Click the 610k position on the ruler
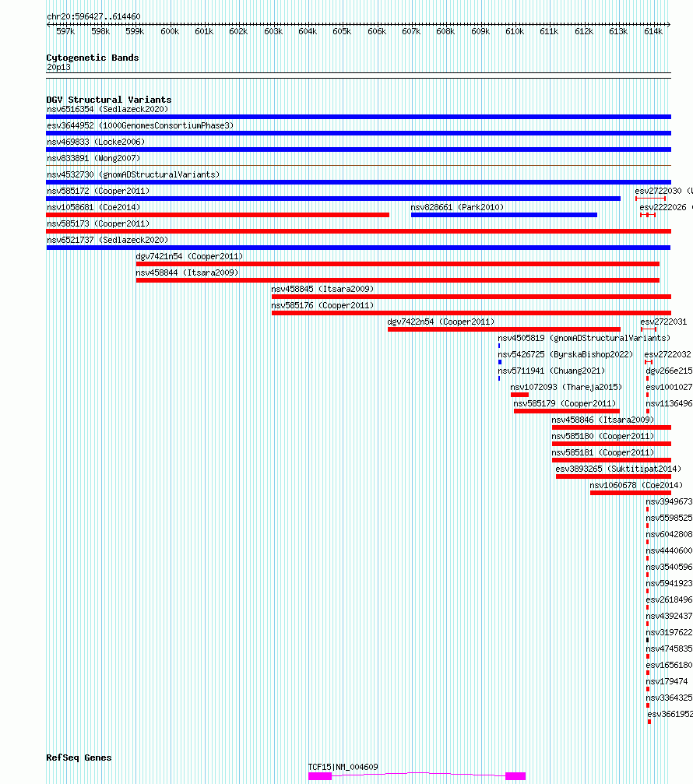The height and width of the screenshot is (784, 693). [x=515, y=31]
